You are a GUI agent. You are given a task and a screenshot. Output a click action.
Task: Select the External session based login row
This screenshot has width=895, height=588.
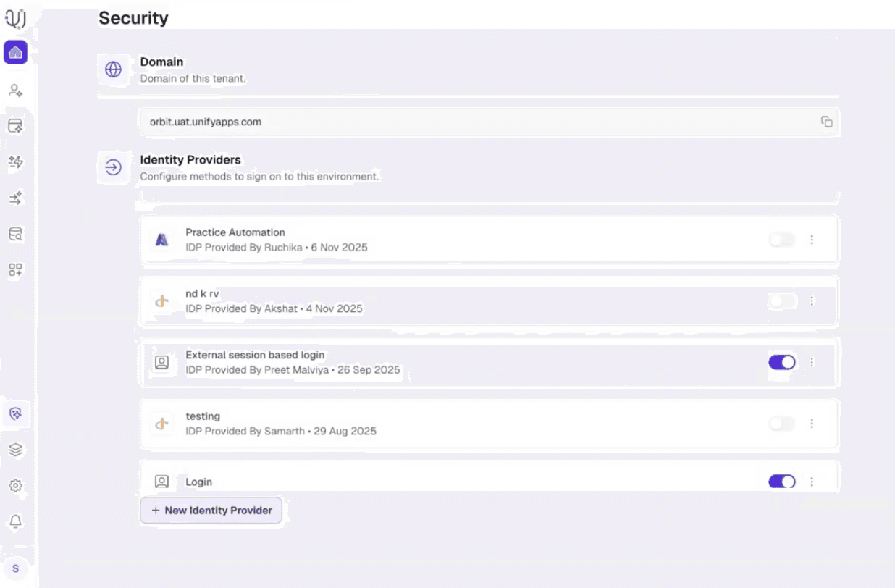[489, 362]
